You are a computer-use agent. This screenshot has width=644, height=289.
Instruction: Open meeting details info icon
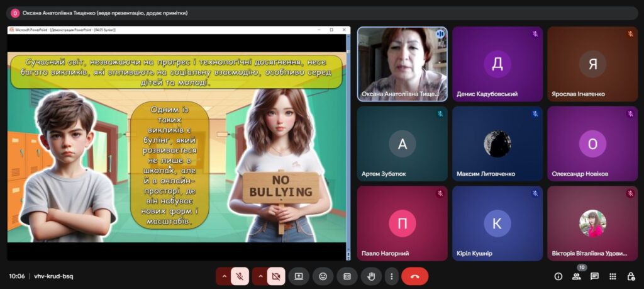coord(558,276)
